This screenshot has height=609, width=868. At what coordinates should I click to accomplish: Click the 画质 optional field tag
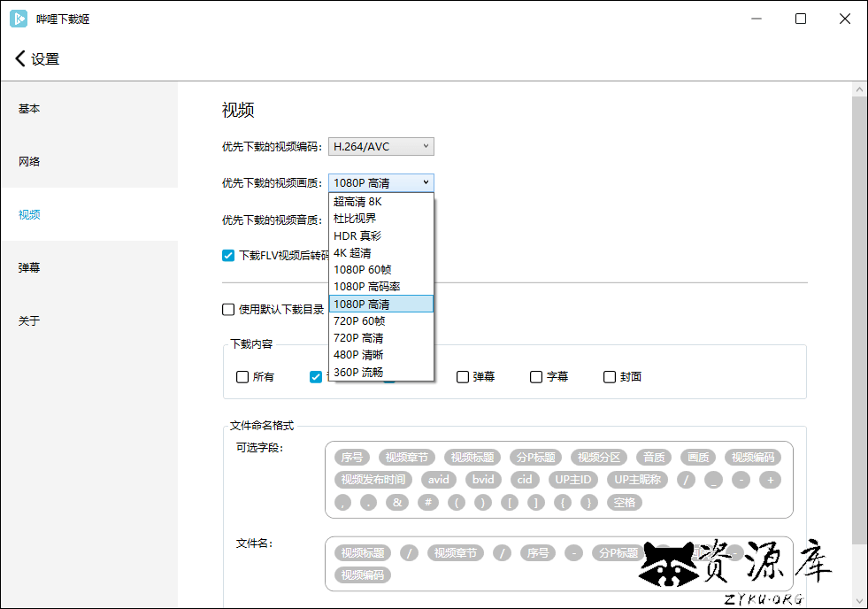click(698, 458)
